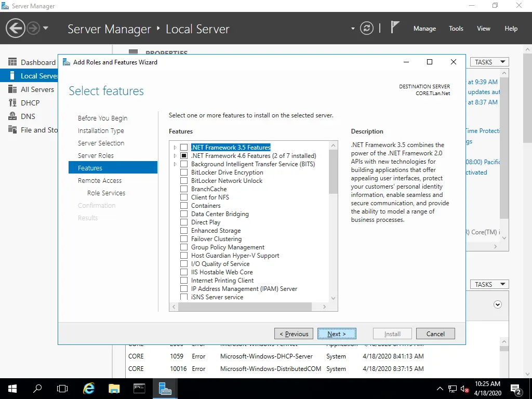Viewport: 532px width, 399px height.
Task: Select the Microsoft-Windows-DistributedCOM event row
Action: pyautogui.click(x=276, y=368)
